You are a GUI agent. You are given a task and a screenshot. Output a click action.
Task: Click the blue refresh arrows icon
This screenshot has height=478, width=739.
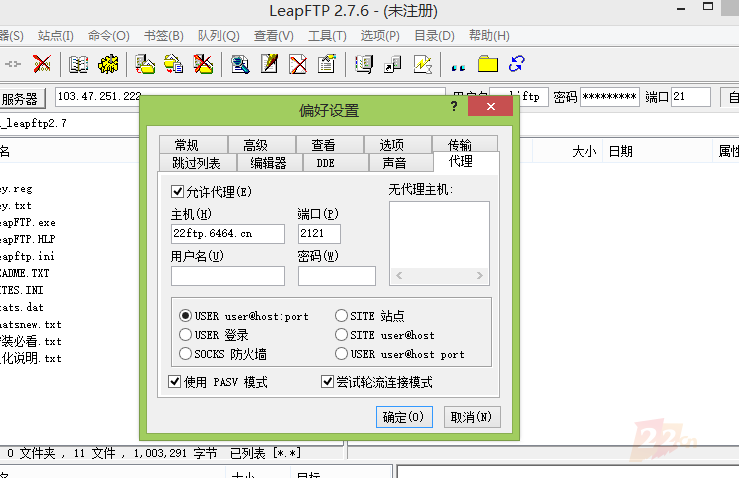(x=517, y=64)
